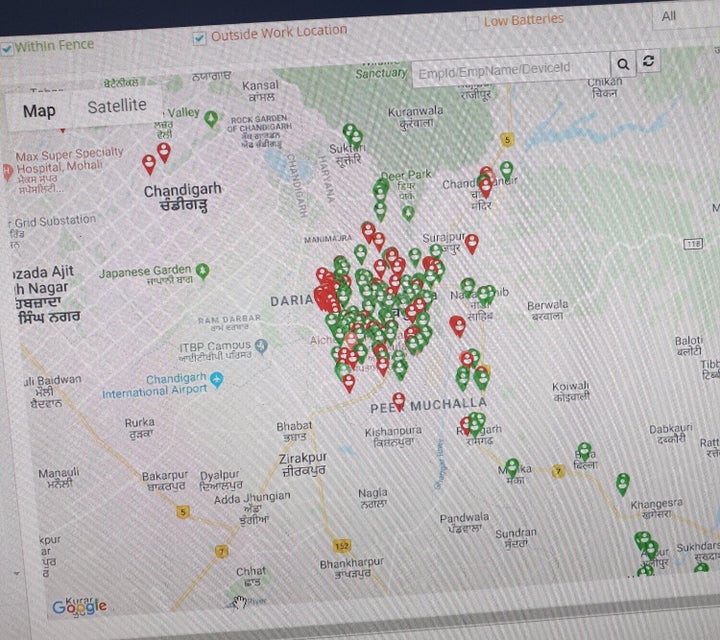This screenshot has width=720, height=640.
Task: Click the green park marker near Valley
Action: pos(211,119)
